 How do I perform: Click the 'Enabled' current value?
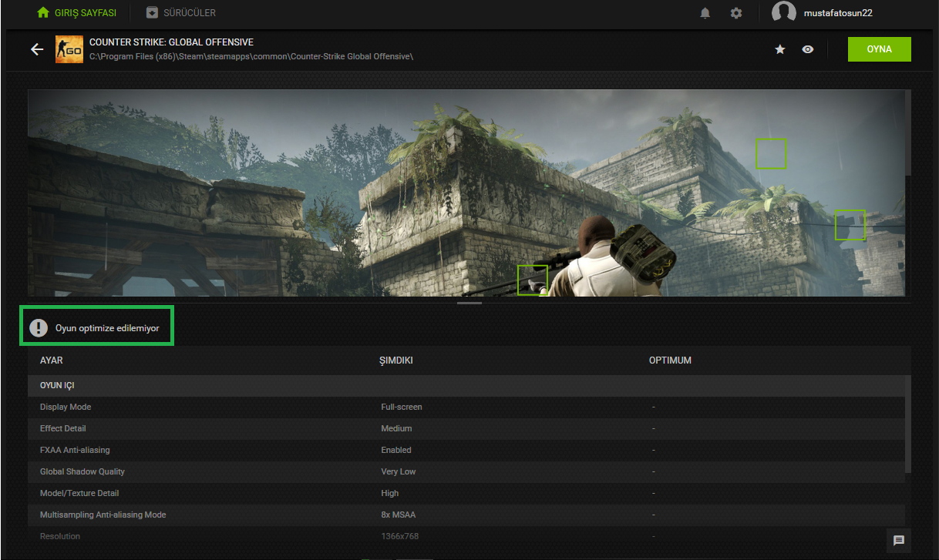396,450
